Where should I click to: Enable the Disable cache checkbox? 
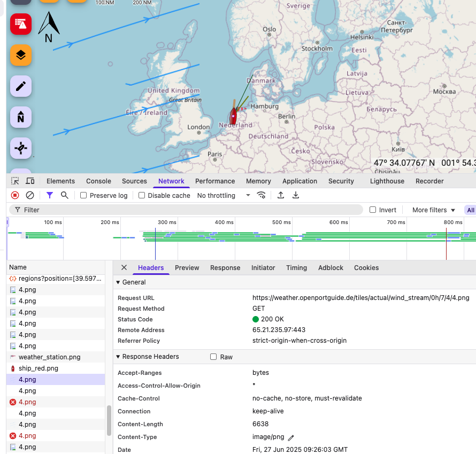tap(142, 195)
